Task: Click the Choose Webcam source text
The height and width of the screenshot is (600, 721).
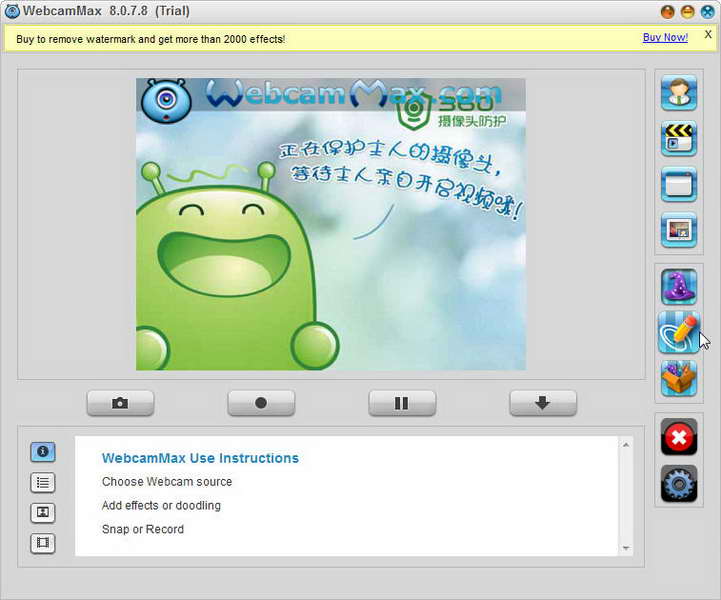Action: (167, 481)
